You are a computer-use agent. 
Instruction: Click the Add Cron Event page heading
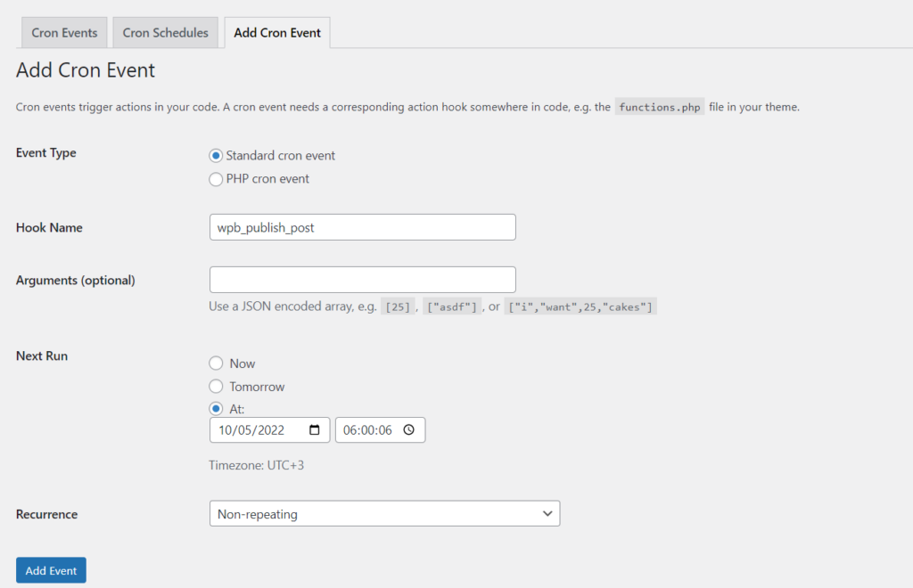pos(86,69)
